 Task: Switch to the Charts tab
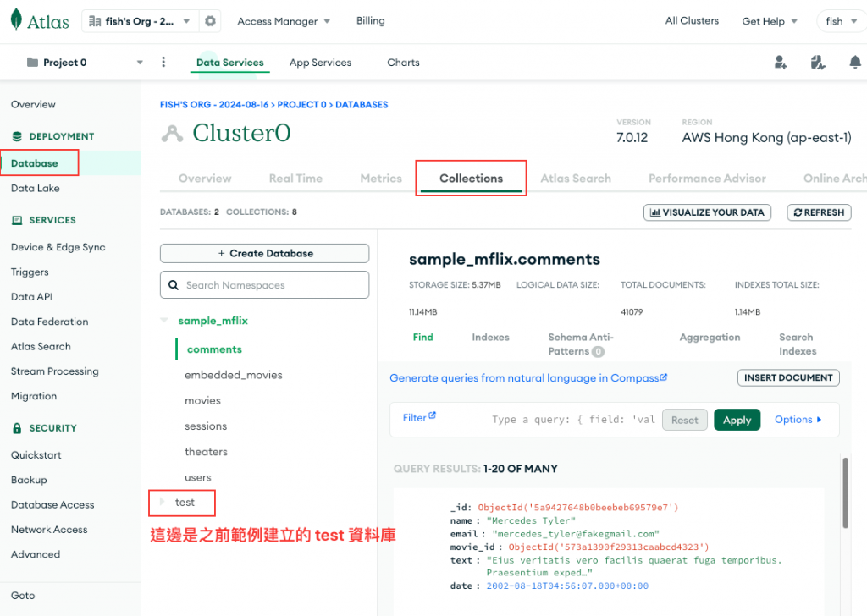[403, 63]
